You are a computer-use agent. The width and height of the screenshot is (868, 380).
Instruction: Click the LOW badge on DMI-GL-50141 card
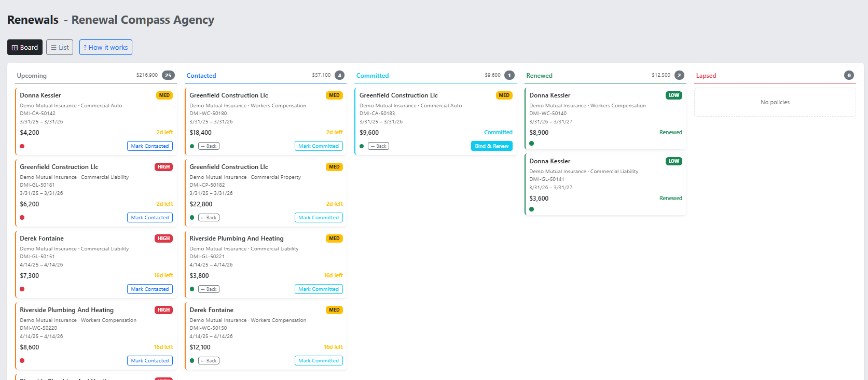[673, 161]
